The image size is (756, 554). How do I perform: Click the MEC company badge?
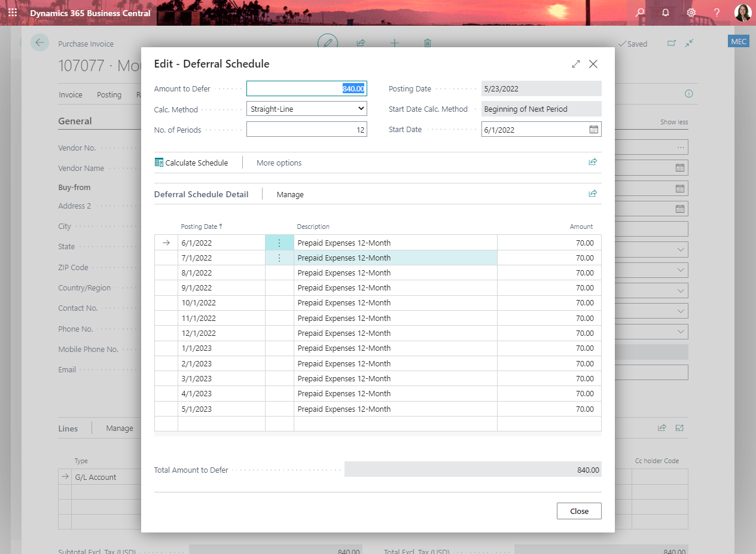(x=739, y=41)
